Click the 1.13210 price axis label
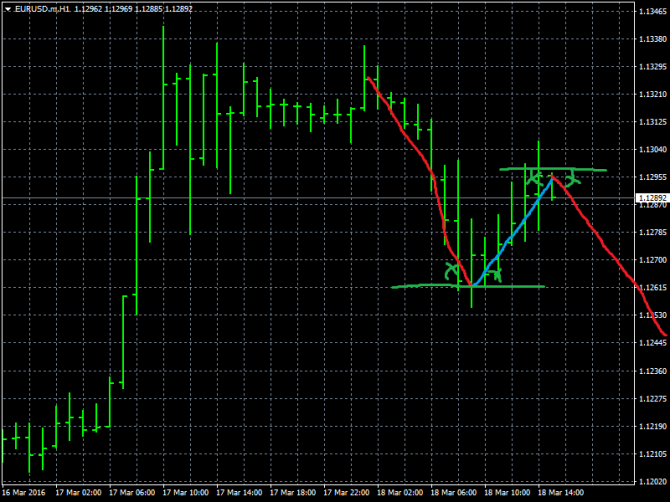670x502 pixels. point(652,94)
